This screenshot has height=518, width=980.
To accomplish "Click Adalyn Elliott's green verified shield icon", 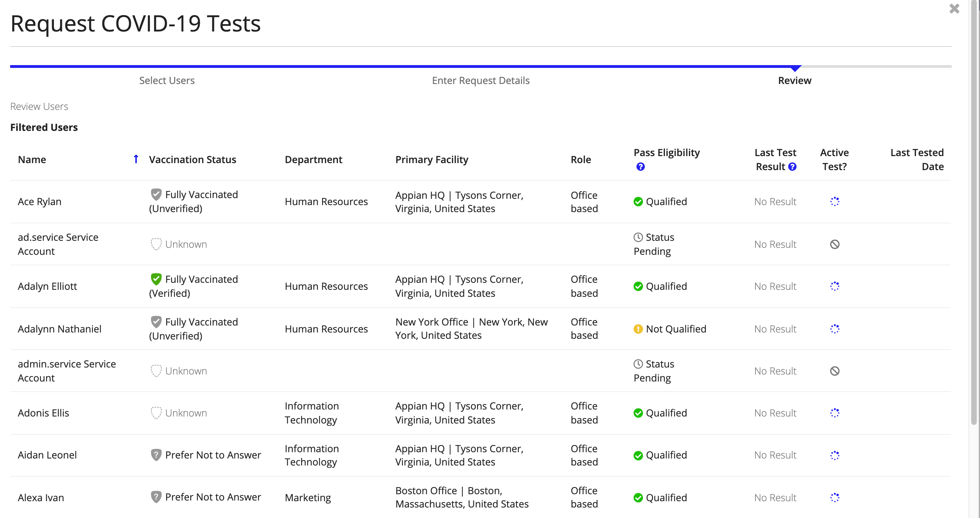I will point(156,279).
